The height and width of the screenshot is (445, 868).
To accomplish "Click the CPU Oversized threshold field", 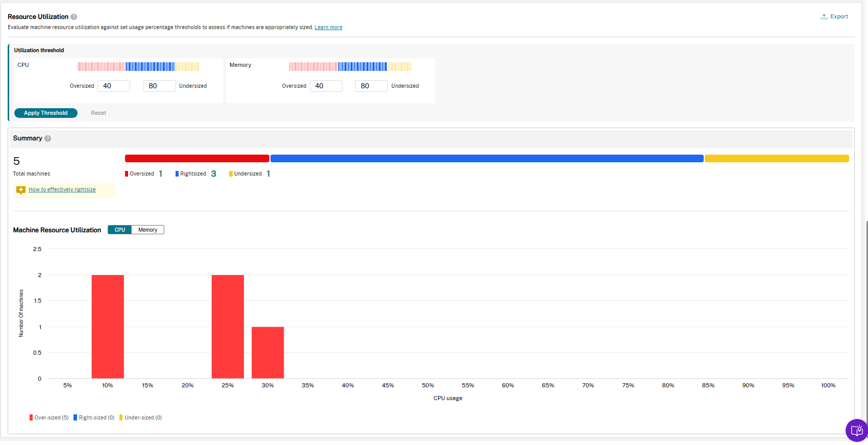I will (x=114, y=86).
